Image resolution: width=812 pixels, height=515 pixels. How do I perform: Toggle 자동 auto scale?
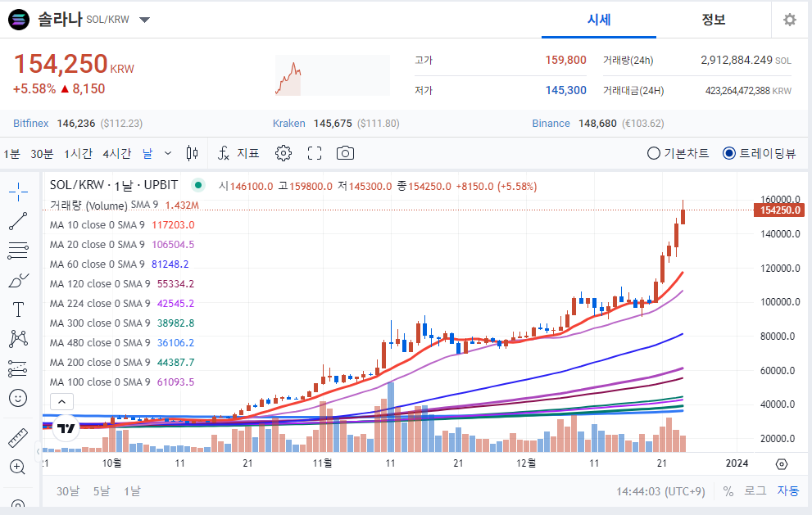coord(787,490)
